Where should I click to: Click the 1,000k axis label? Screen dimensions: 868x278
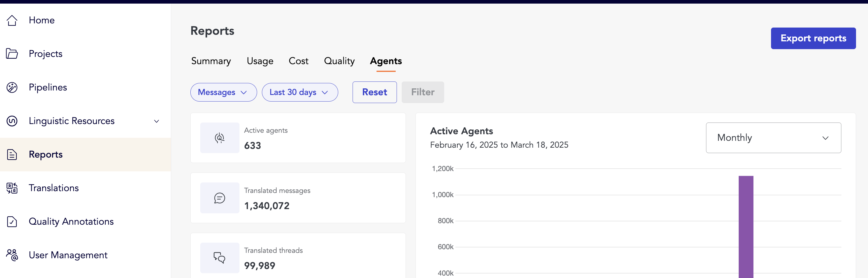tap(442, 195)
